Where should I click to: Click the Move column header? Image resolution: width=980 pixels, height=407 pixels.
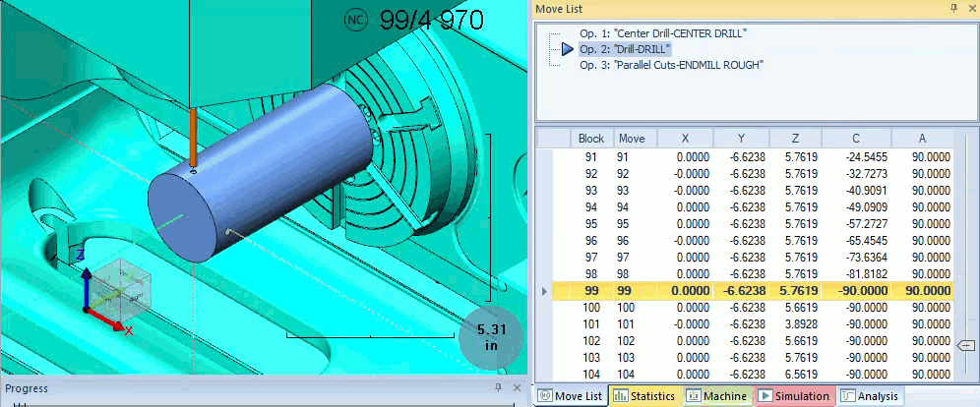(635, 139)
